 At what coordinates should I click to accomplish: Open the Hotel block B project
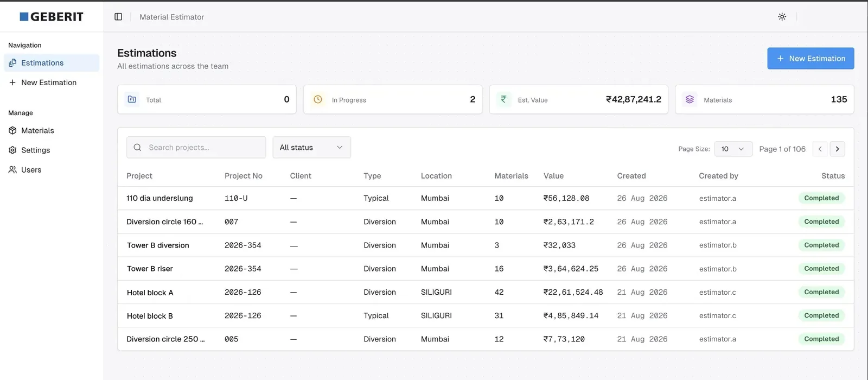pos(150,315)
